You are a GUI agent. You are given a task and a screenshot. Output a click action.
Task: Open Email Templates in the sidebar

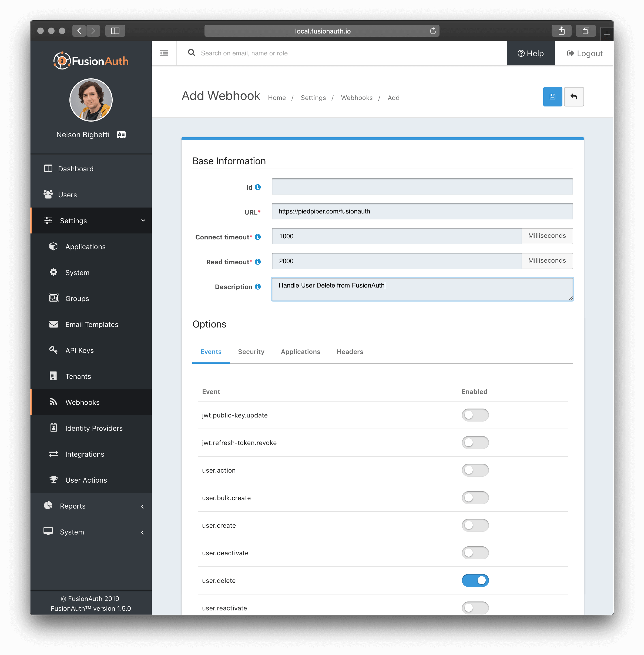click(x=91, y=325)
